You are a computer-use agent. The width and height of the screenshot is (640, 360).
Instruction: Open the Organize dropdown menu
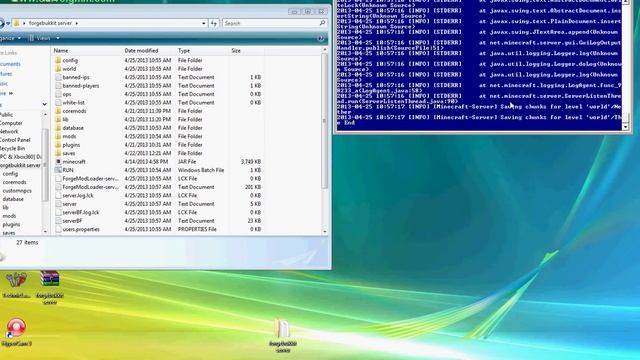(x=11, y=38)
